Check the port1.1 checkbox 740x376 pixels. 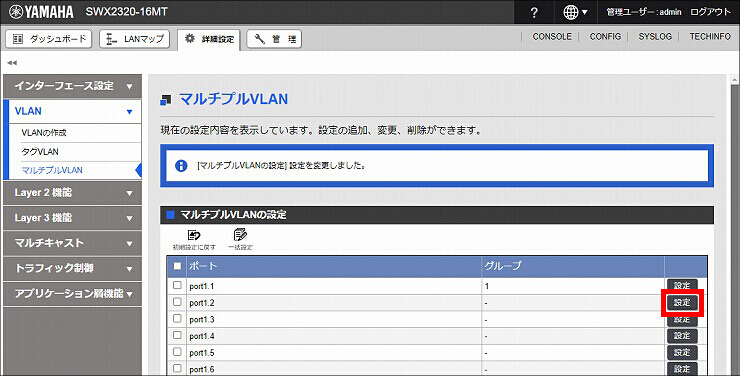pos(177,285)
